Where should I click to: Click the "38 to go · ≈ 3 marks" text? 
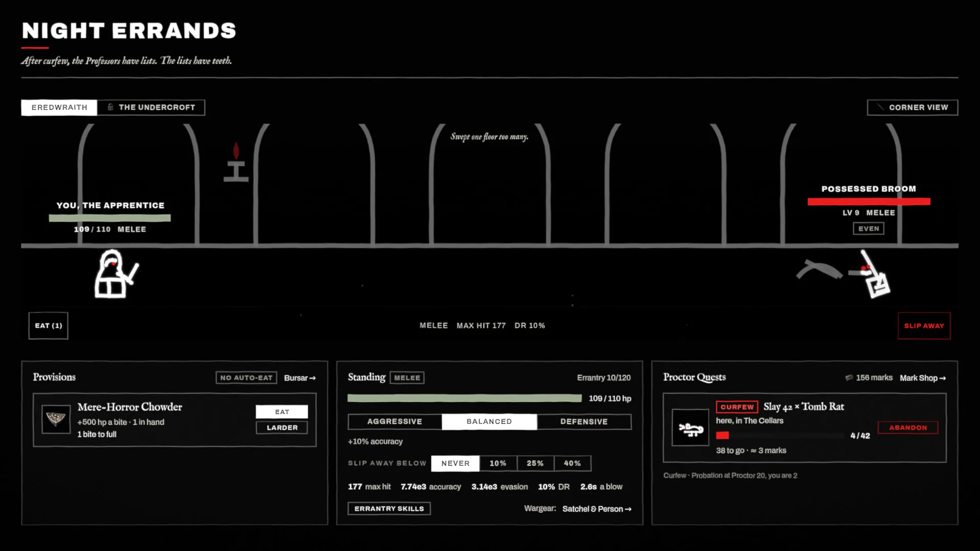[751, 450]
